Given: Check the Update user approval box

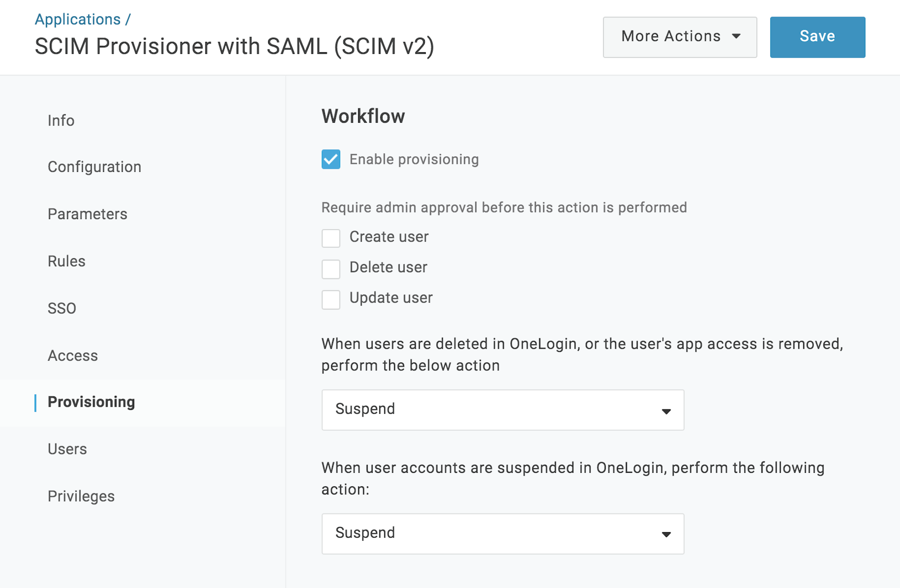Looking at the screenshot, I should [x=331, y=300].
